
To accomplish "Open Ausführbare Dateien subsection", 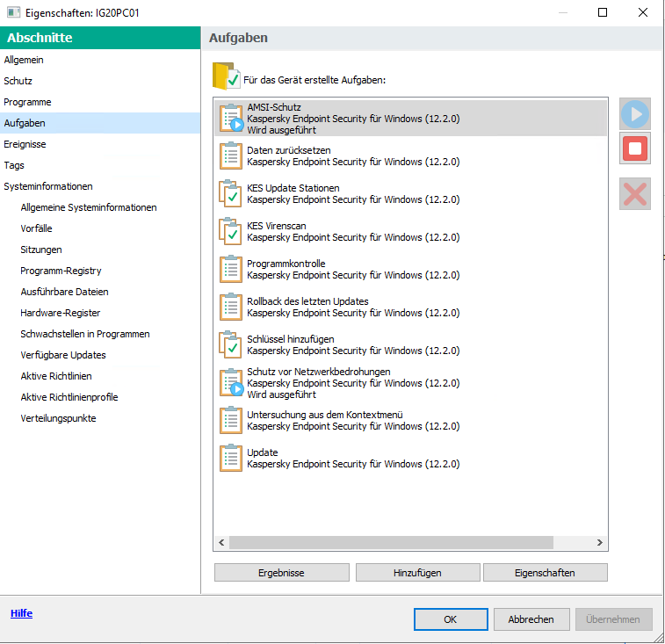I will (64, 292).
